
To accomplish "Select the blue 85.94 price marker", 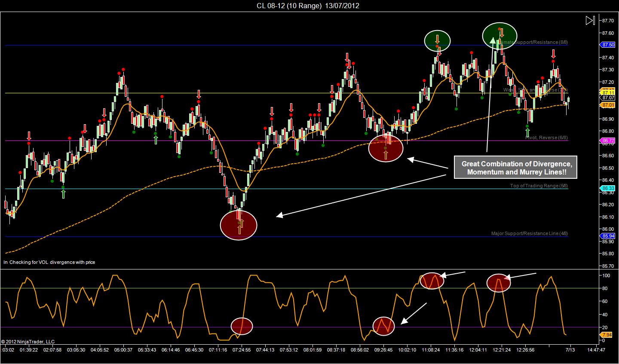I will coord(607,236).
